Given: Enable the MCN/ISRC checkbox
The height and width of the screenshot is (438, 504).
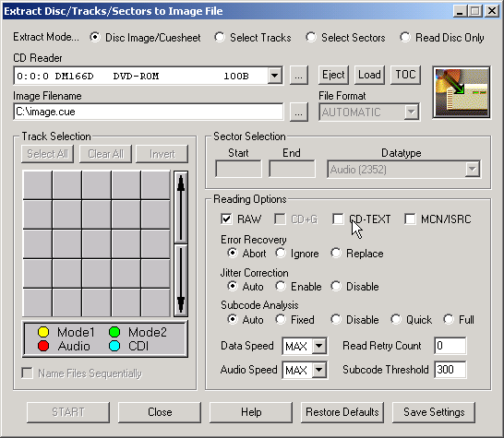Looking at the screenshot, I should (x=410, y=219).
